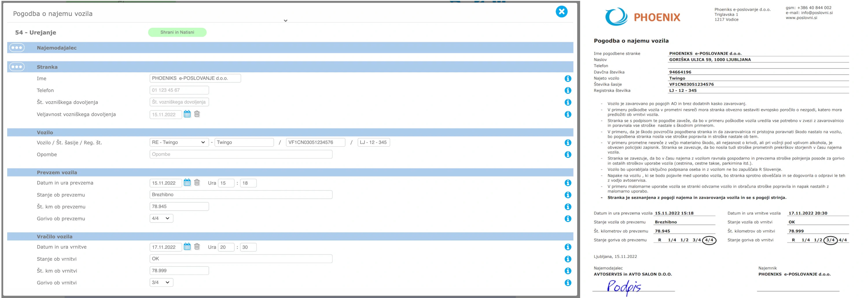The image size is (868, 298).
Task: Open Gorivo ob prevzemu 4/4 dropdown
Action: pos(161,218)
